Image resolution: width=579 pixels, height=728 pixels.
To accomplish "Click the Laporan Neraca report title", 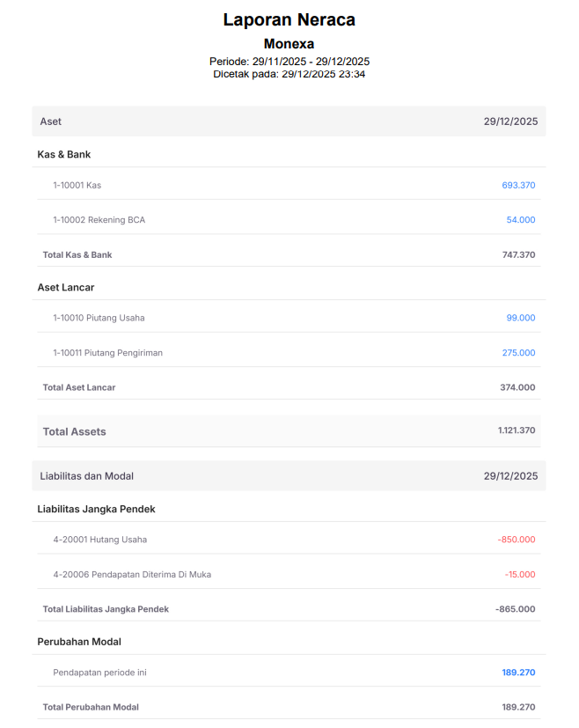I will click(289, 20).
